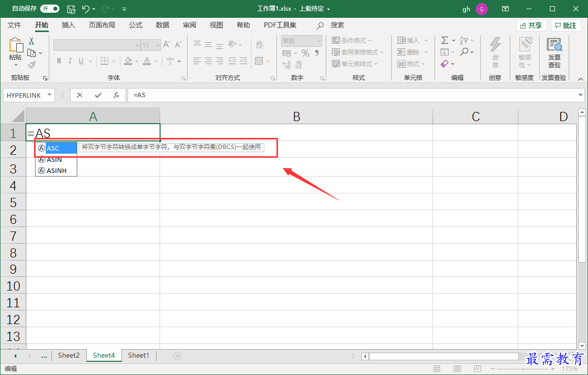Image resolution: width=588 pixels, height=375 pixels.
Task: Click the 批注 comments button
Action: coord(566,25)
